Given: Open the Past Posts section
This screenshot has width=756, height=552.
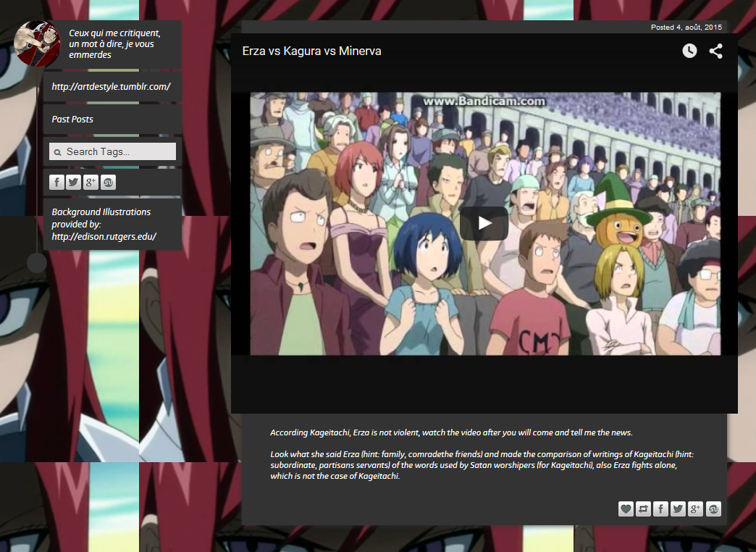Looking at the screenshot, I should click(72, 120).
